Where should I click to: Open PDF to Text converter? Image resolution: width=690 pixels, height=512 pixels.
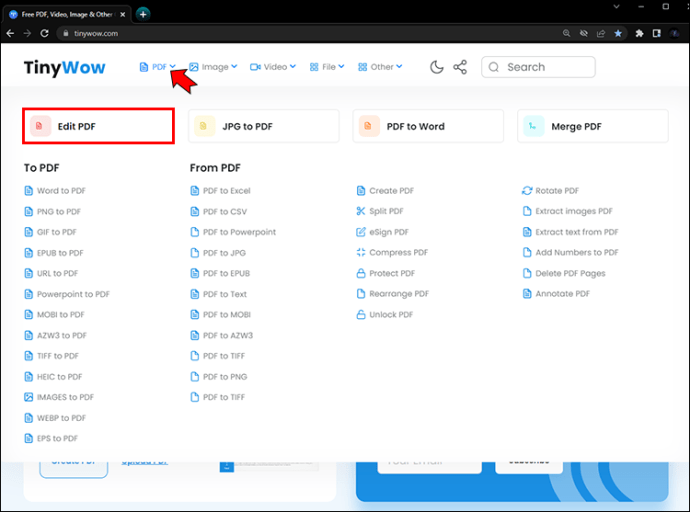[225, 294]
